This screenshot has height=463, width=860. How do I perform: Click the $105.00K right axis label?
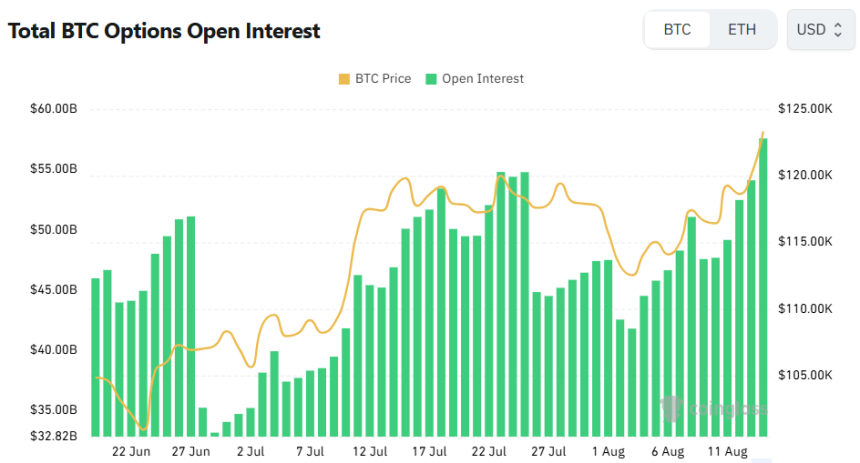point(805,375)
